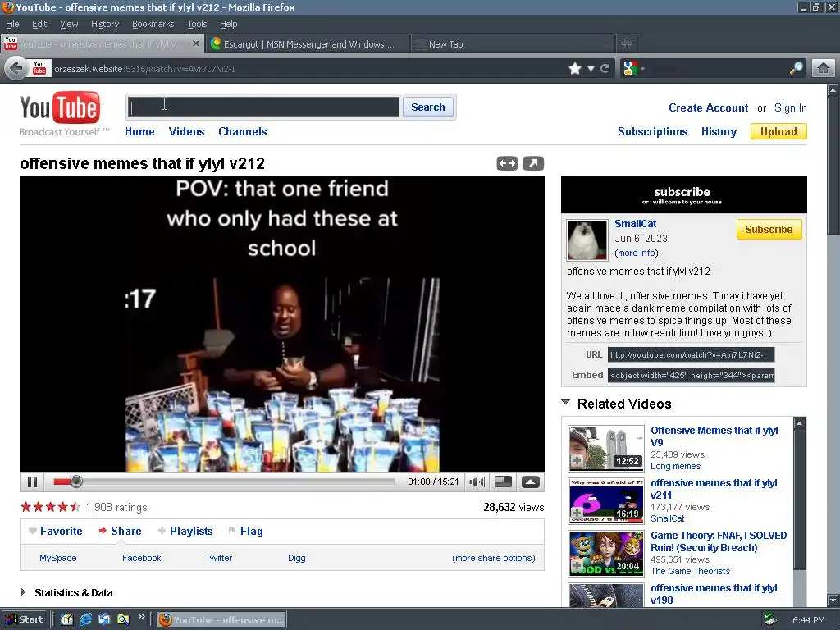This screenshot has height=630, width=840.
Task: Open the Help menu
Action: 228,24
